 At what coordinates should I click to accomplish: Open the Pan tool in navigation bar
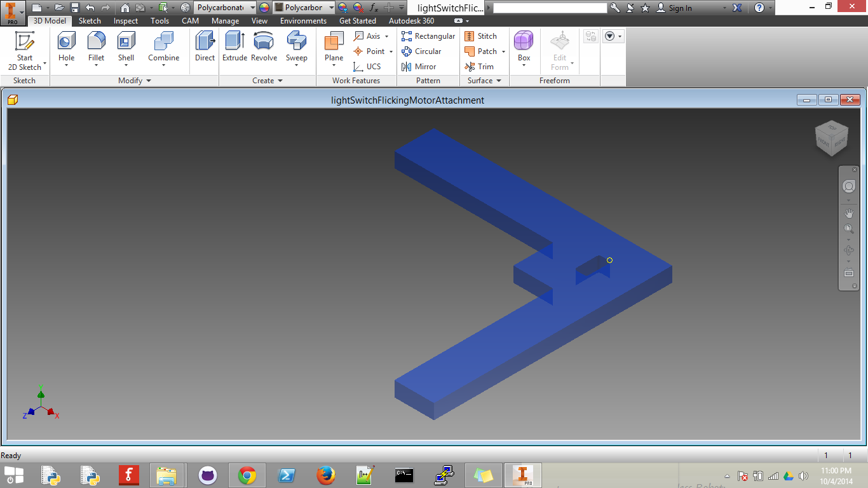(x=849, y=213)
